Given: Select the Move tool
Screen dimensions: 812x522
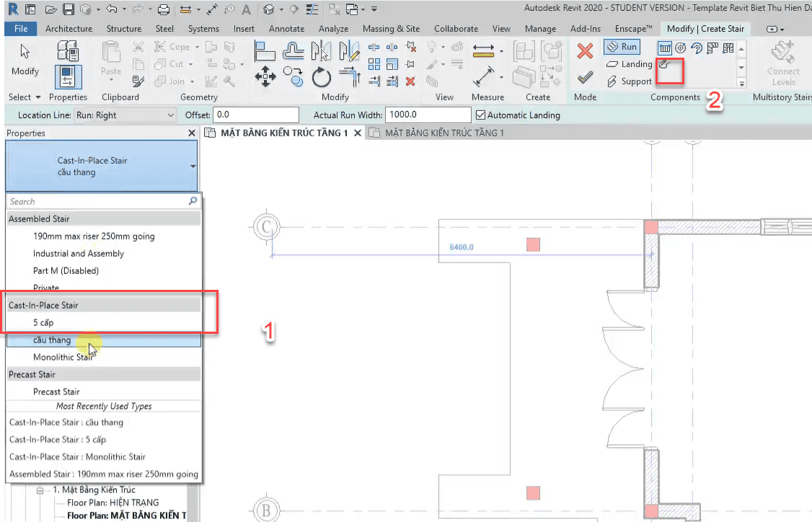Looking at the screenshot, I should tap(265, 76).
